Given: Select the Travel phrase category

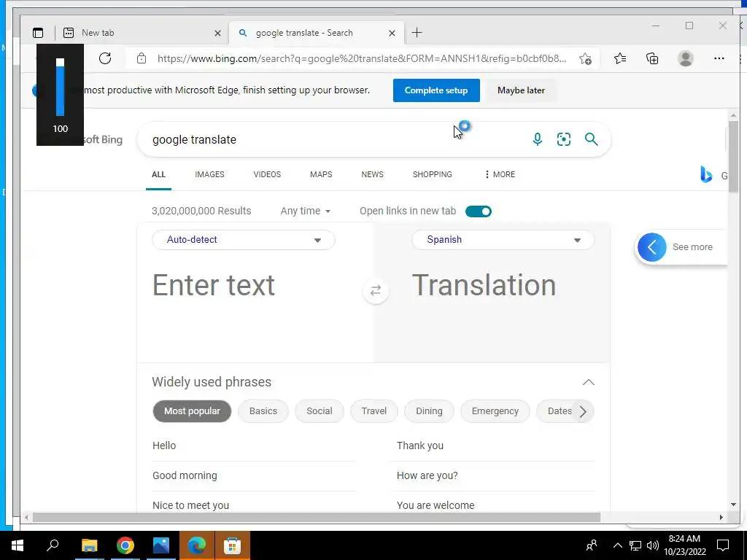Looking at the screenshot, I should click(374, 411).
